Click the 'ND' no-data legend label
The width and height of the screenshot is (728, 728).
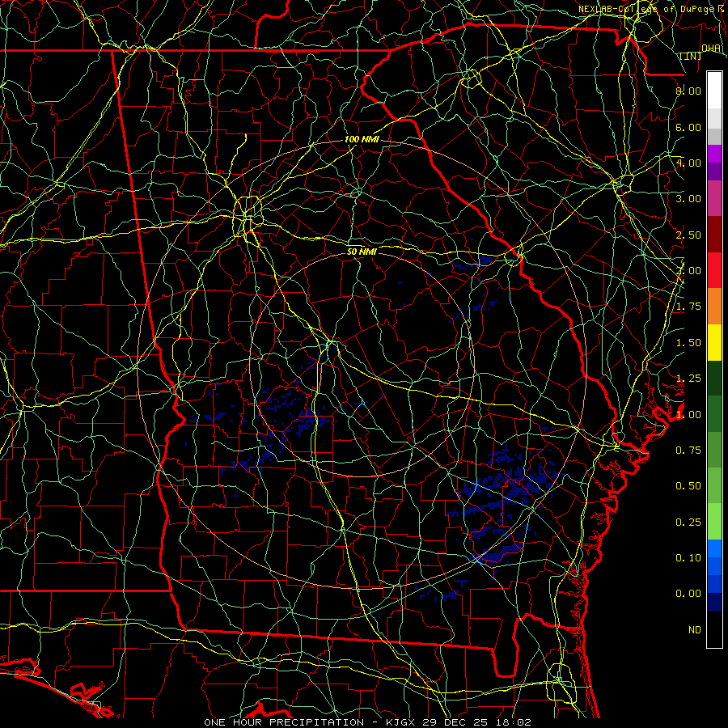pyautogui.click(x=695, y=630)
